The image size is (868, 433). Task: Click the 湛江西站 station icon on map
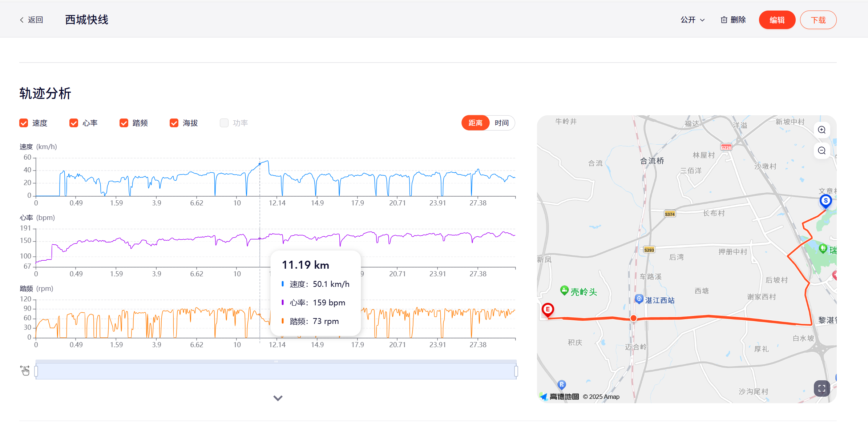point(639,299)
